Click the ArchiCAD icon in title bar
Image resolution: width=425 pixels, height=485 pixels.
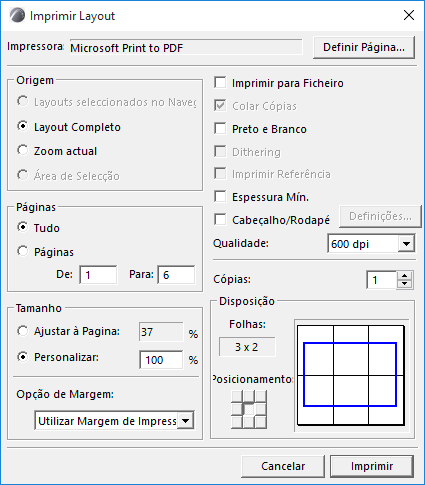click(17, 15)
